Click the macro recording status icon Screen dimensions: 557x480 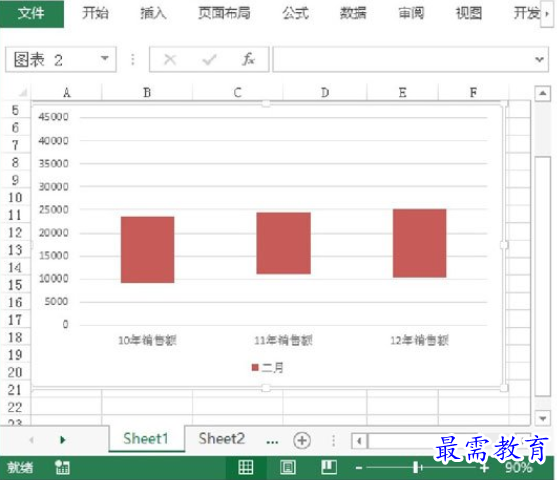[x=63, y=468]
